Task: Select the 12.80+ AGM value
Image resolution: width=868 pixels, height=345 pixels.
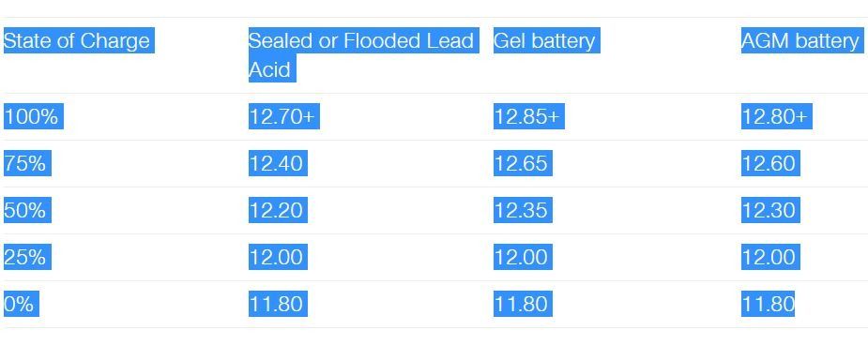Action: pos(777,116)
